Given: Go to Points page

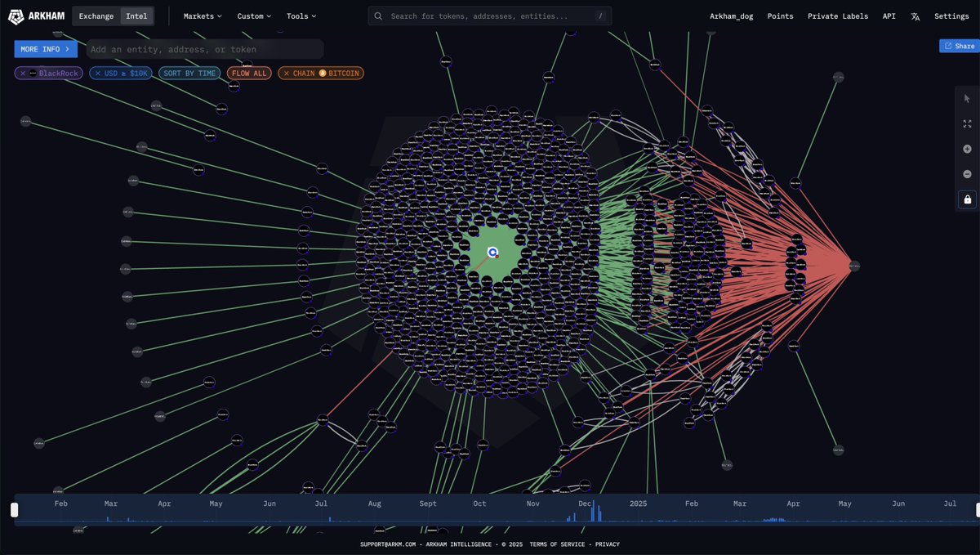Looking at the screenshot, I should coord(780,16).
